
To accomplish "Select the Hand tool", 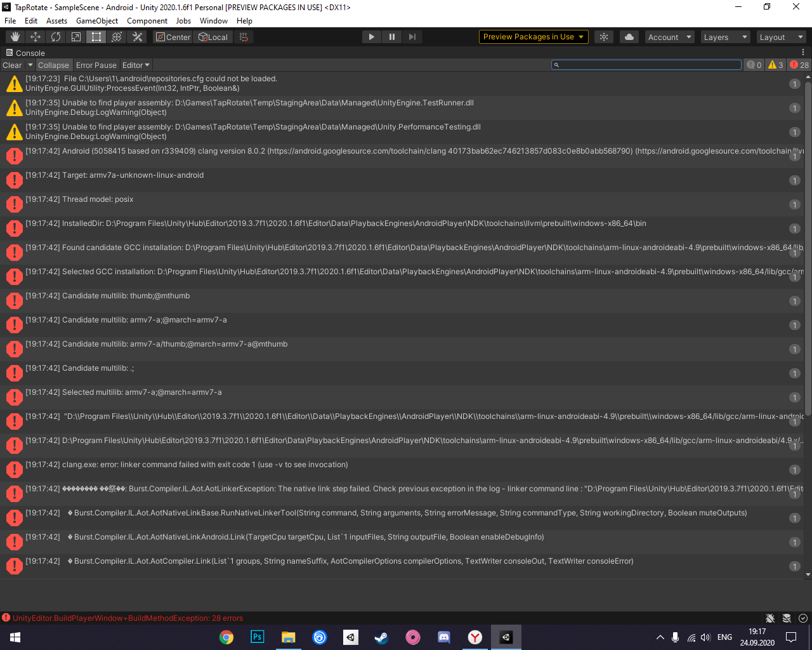I will click(15, 37).
